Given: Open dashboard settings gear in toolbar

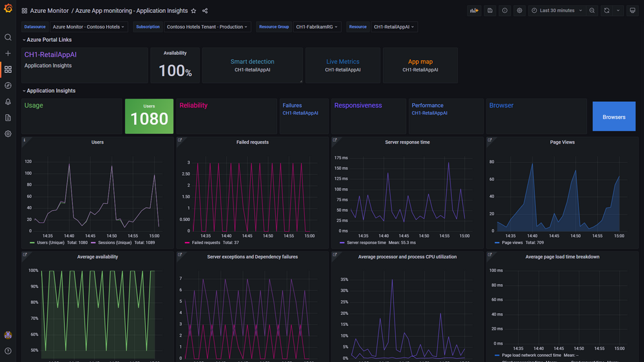Looking at the screenshot, I should [x=519, y=11].
